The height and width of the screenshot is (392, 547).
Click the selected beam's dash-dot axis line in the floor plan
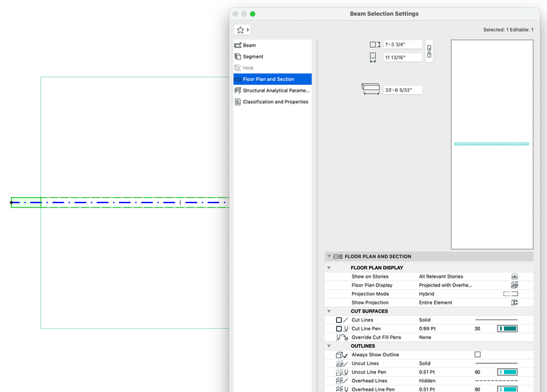120,202
